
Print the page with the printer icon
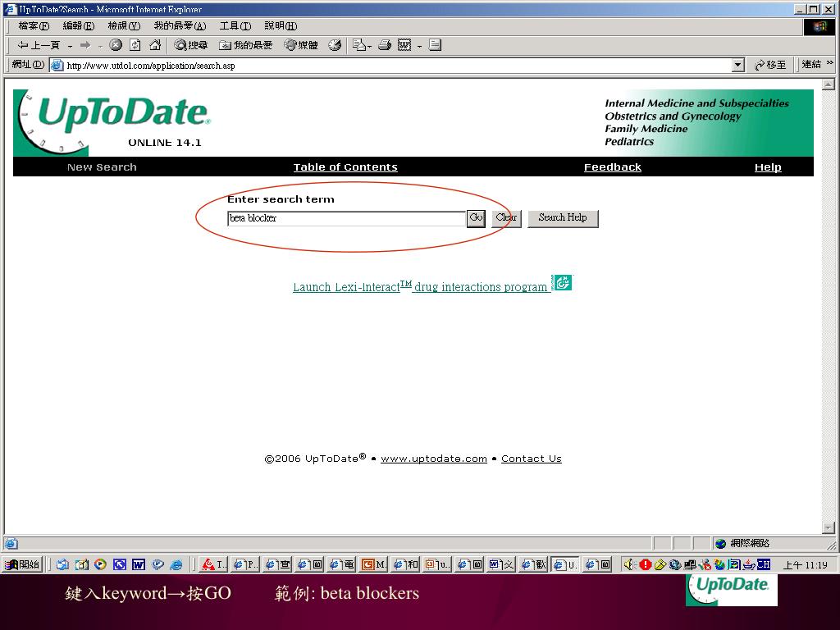(x=385, y=46)
